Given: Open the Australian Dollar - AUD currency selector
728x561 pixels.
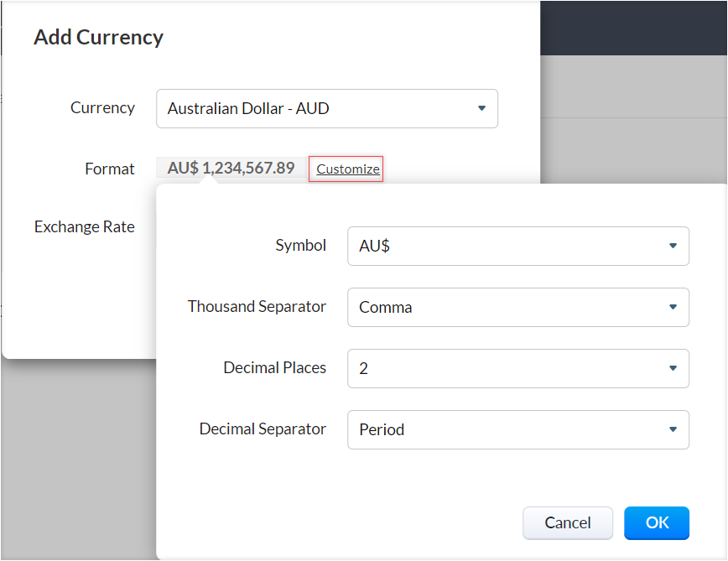Looking at the screenshot, I should tap(319, 109).
